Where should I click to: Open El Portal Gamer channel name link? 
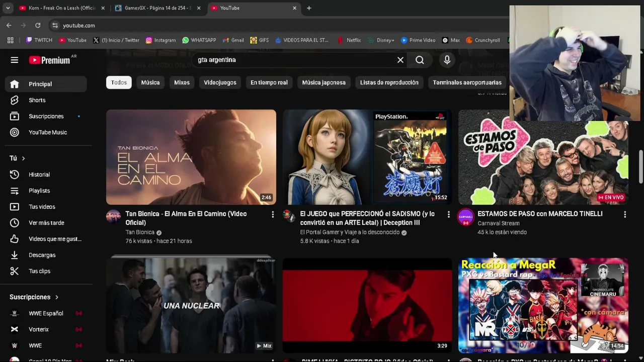click(350, 232)
